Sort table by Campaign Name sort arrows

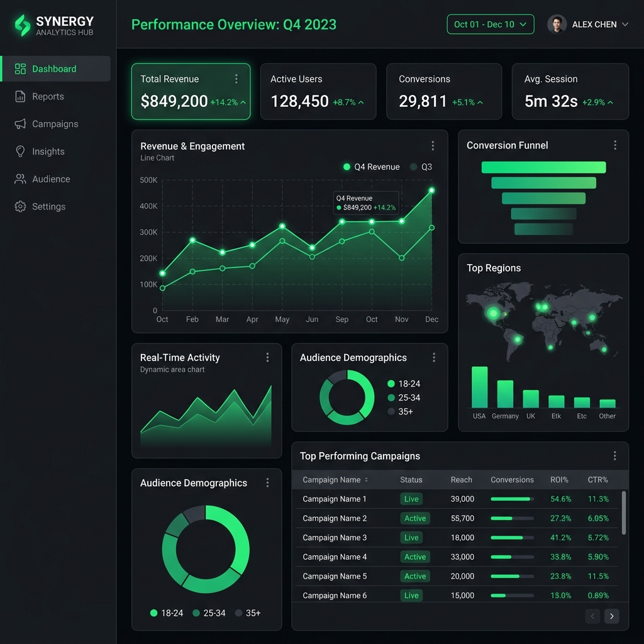point(367,480)
